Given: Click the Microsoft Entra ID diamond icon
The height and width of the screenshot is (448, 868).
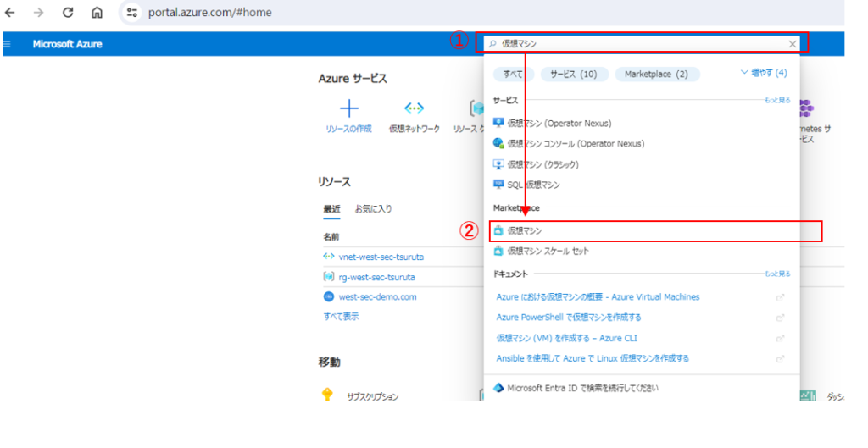Looking at the screenshot, I should (498, 388).
